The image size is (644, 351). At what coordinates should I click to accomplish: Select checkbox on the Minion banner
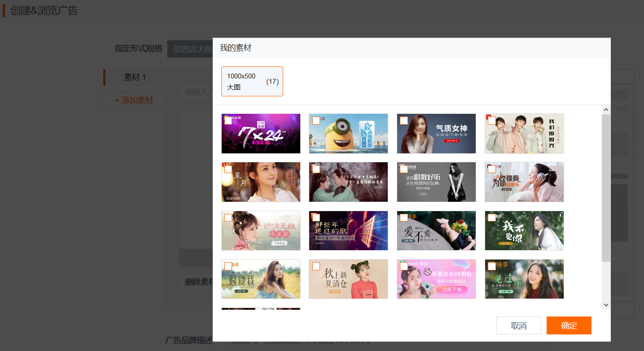coord(316,121)
